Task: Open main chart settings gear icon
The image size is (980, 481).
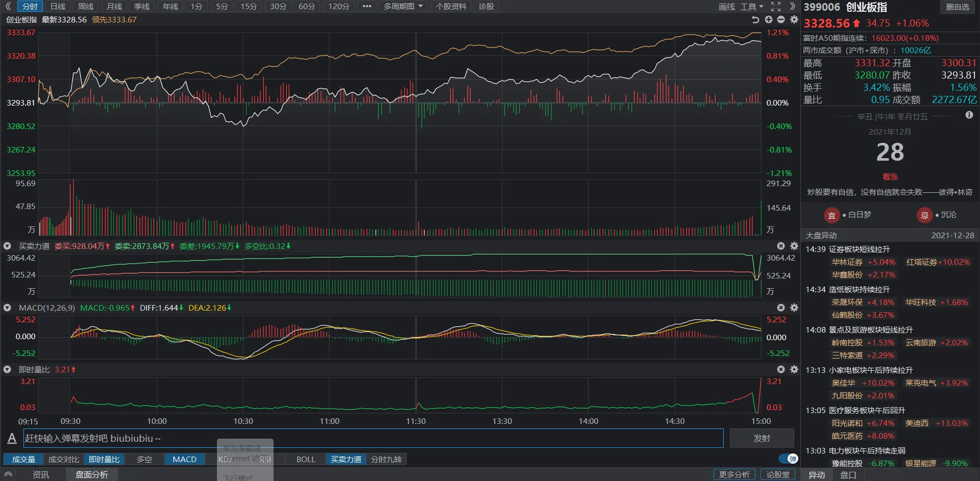Action: [x=794, y=19]
